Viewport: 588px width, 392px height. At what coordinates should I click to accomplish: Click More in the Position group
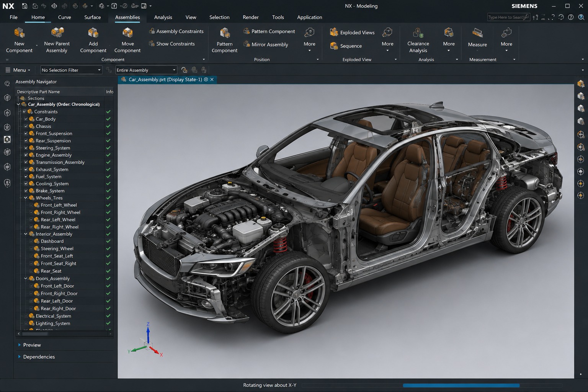coord(309,39)
